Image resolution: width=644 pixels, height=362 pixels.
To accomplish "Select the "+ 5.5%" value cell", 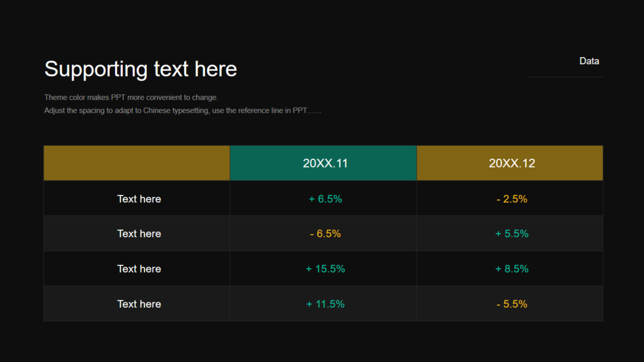I will click(512, 234).
